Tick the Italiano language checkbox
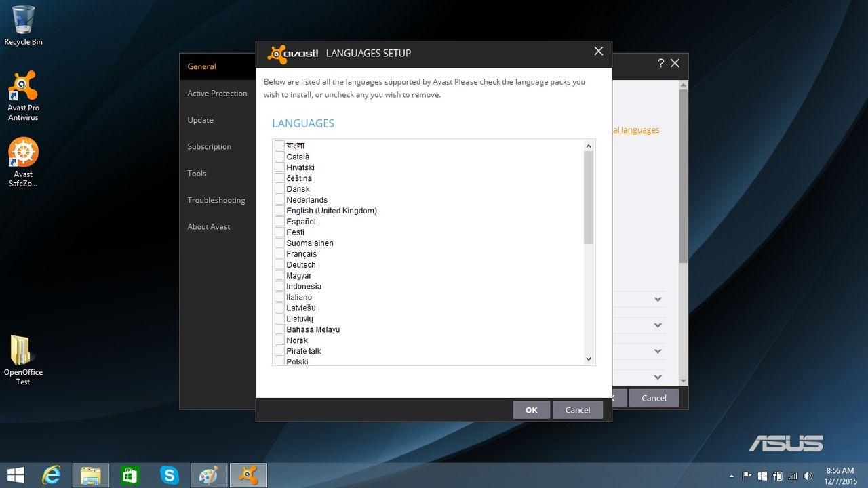Image resolution: width=868 pixels, height=488 pixels. click(x=279, y=298)
